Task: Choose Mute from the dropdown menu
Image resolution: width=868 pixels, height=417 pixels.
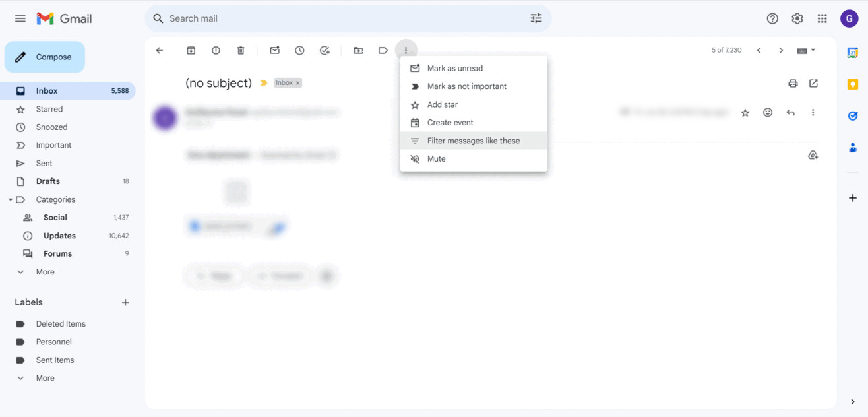Action: point(474,159)
